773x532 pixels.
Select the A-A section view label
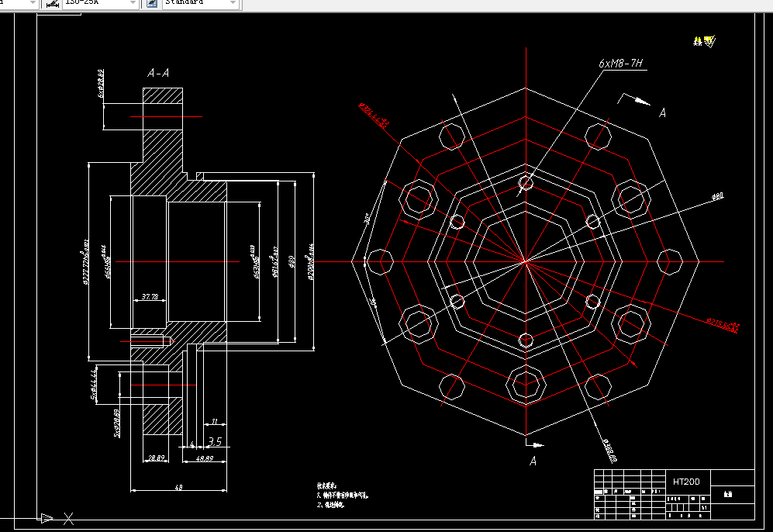[x=158, y=73]
